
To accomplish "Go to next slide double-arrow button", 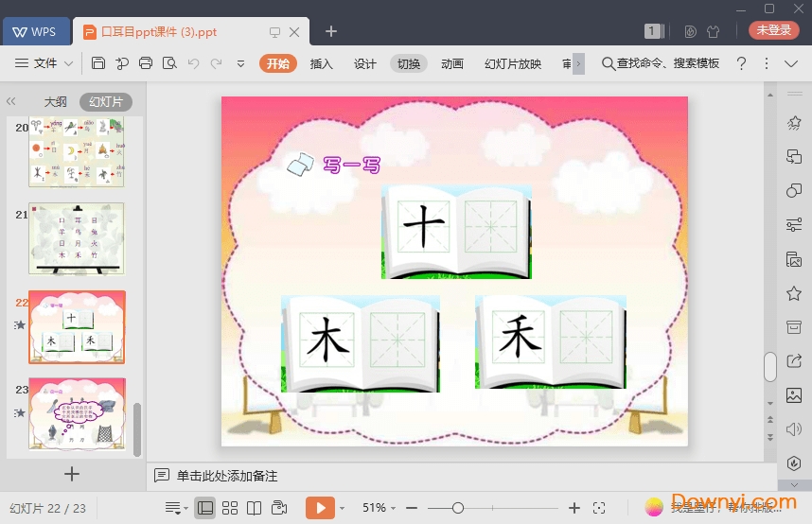I will 770,437.
